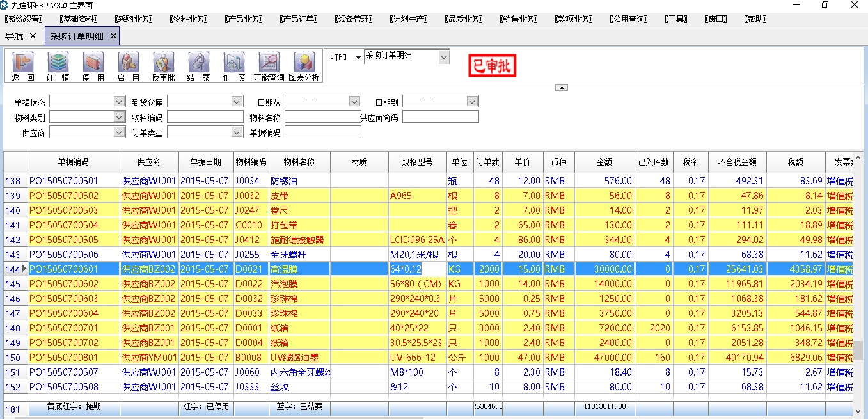Close the 导航 tab
868x419 pixels.
[33, 36]
